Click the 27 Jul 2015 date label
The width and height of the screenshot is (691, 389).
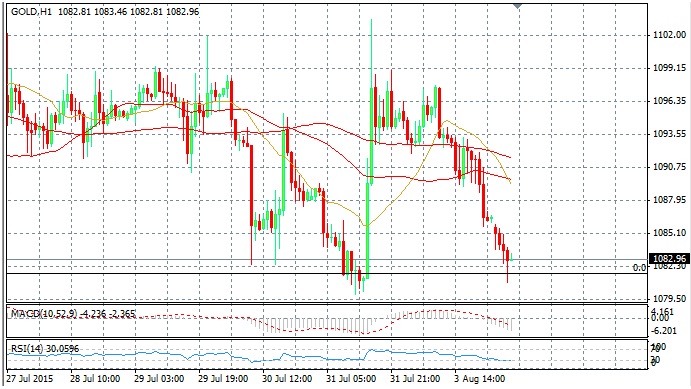(x=30, y=379)
